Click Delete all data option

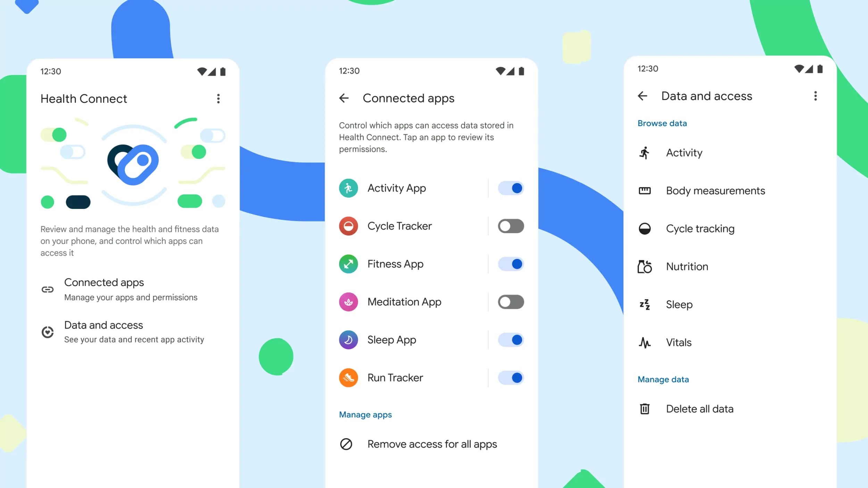[700, 408]
